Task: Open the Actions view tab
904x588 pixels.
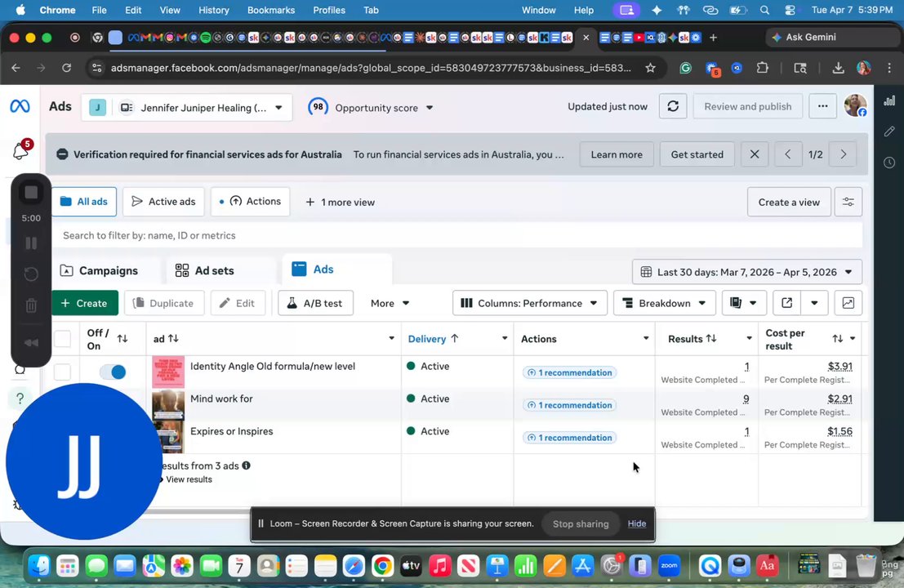Action: [x=250, y=202]
